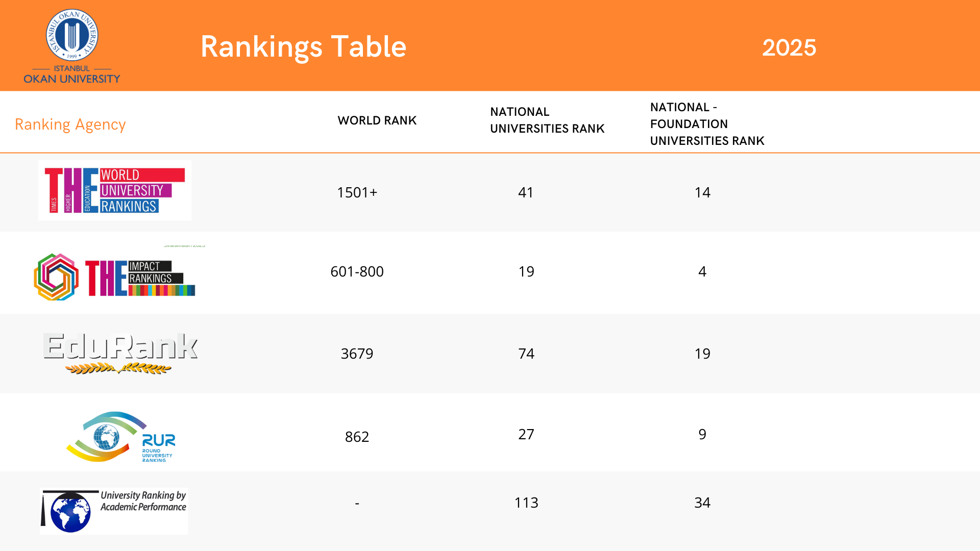Click the 862 RUR world rank
The image size is (980, 551).
point(357,437)
